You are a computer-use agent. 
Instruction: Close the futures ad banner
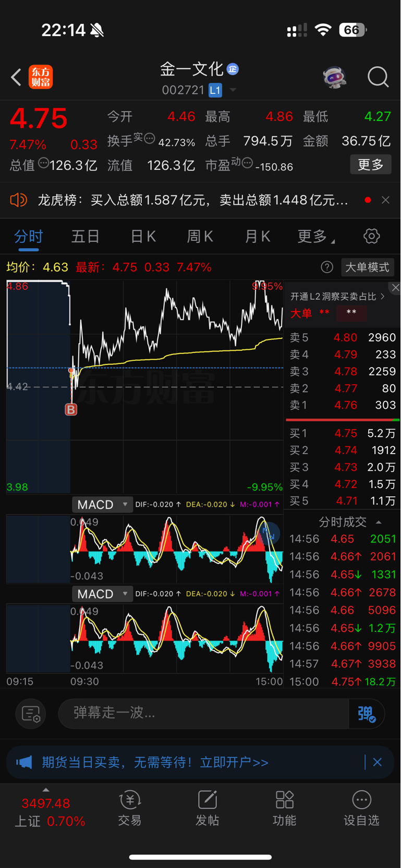[378, 762]
